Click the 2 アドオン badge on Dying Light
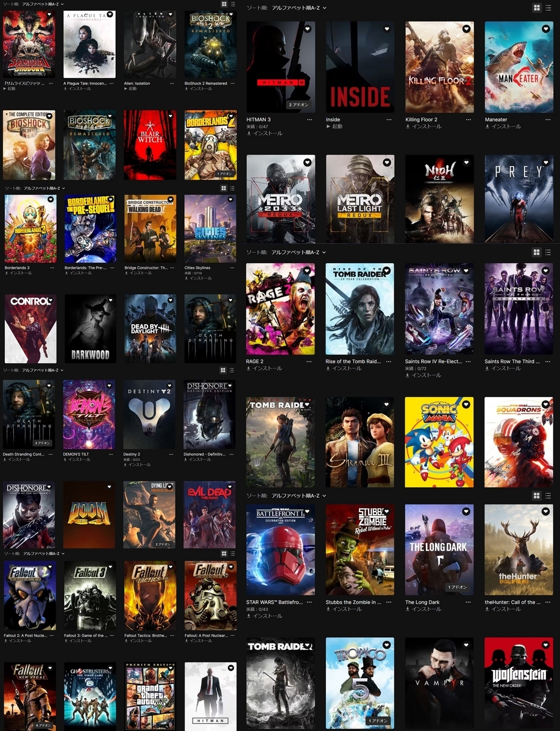The image size is (560, 731). (x=164, y=543)
